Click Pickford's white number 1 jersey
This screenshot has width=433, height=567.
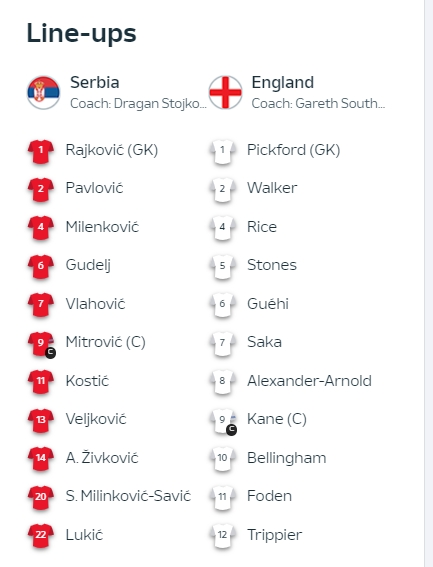222,151
